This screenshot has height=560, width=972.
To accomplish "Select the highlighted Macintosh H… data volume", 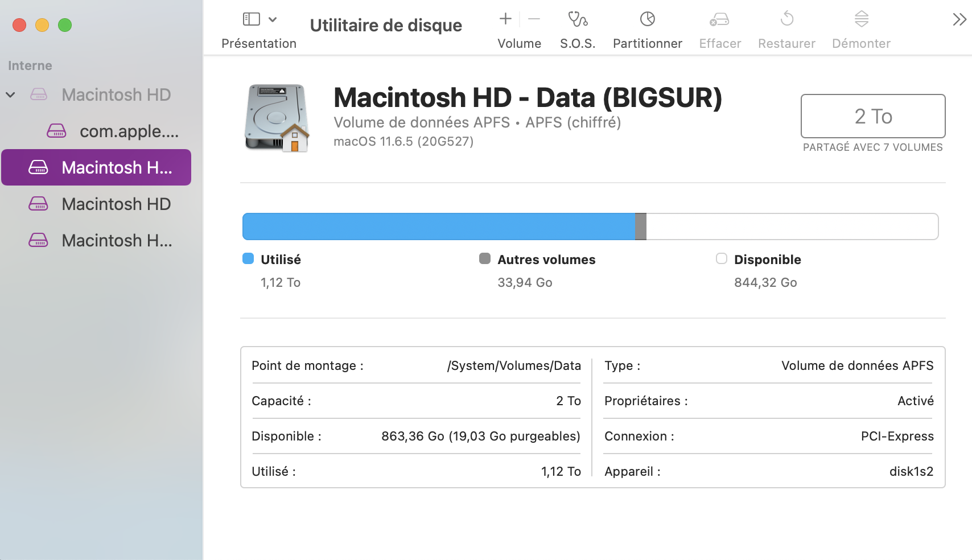I will 96,167.
